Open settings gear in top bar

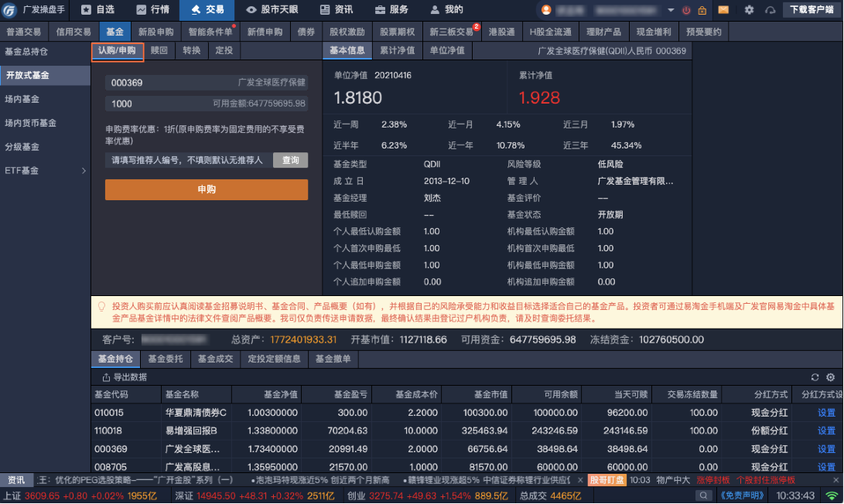point(749,10)
